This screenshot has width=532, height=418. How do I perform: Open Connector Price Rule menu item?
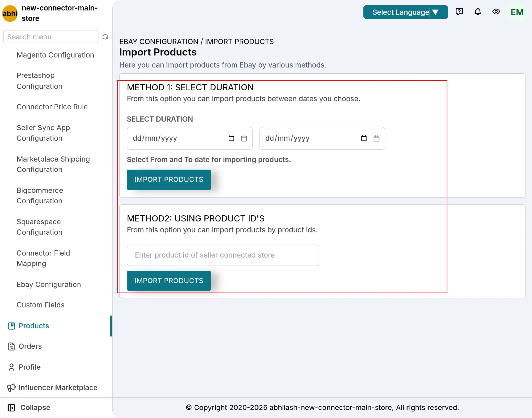pos(52,107)
